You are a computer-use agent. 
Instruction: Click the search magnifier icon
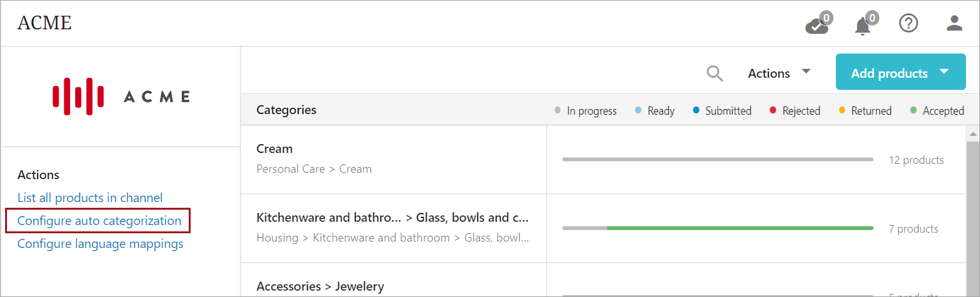pos(715,74)
